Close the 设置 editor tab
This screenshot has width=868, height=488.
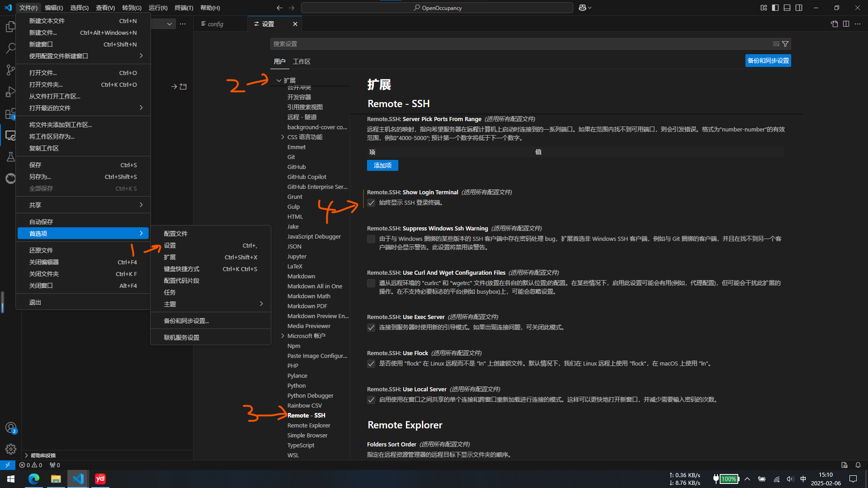pyautogui.click(x=295, y=24)
